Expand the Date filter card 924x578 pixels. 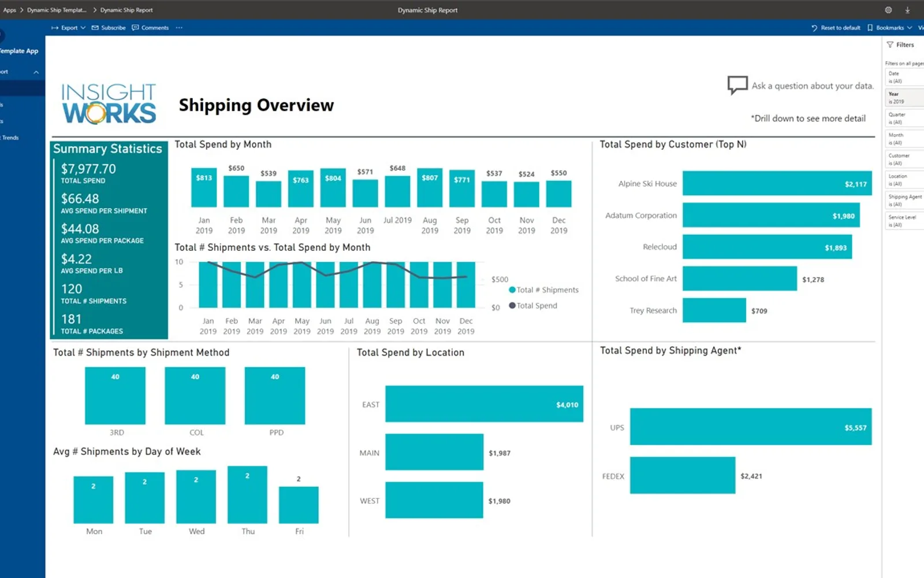[904, 77]
